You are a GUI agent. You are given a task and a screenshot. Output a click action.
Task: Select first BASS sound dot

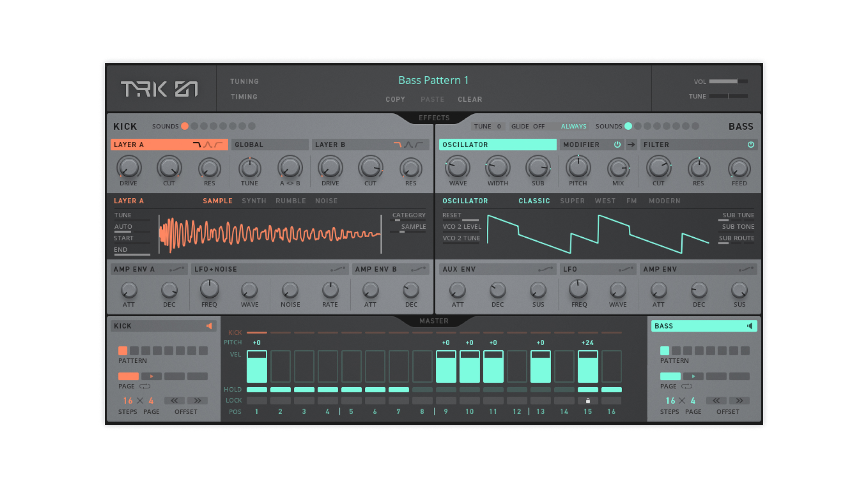[x=628, y=126]
